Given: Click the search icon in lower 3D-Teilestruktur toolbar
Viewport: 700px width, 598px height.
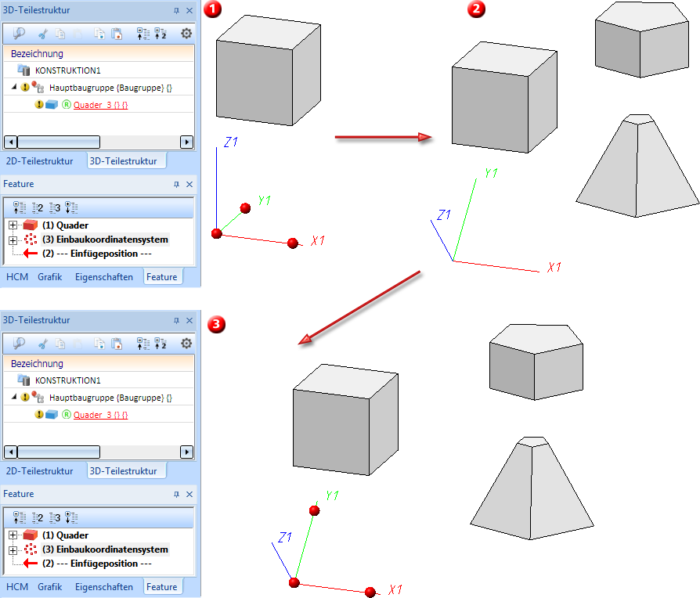Looking at the screenshot, I should [x=19, y=344].
